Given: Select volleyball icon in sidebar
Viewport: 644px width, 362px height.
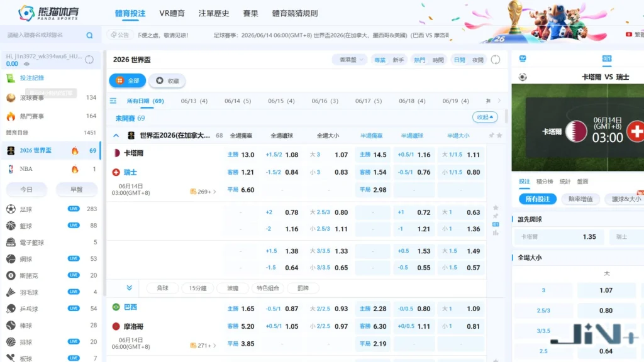Looking at the screenshot, I should [x=11, y=342].
